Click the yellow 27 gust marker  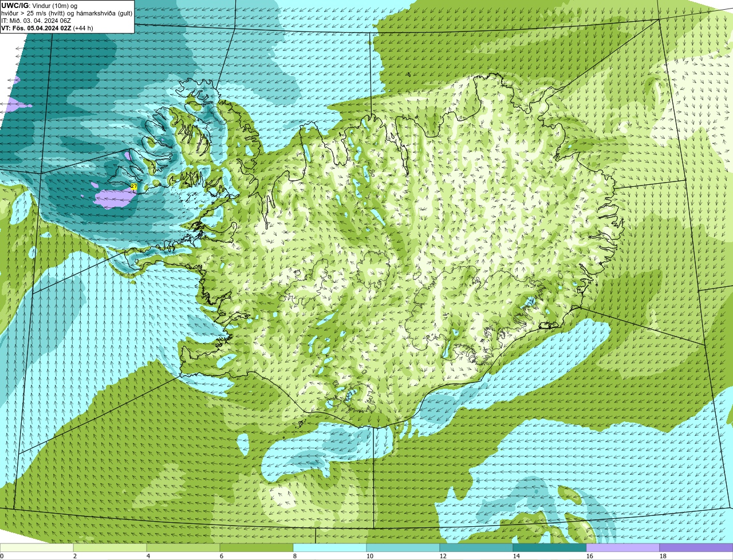[134, 186]
